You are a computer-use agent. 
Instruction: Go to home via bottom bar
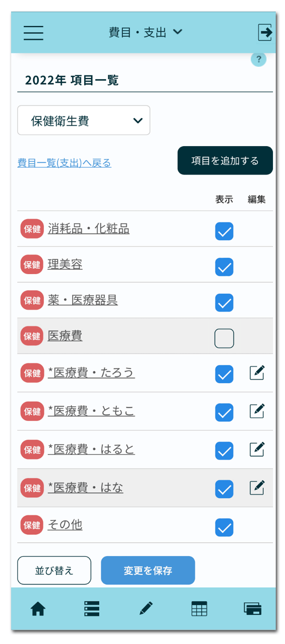(38, 609)
